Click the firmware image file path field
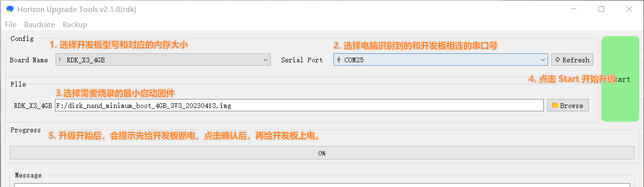This screenshot has height=187, width=644. coord(299,106)
